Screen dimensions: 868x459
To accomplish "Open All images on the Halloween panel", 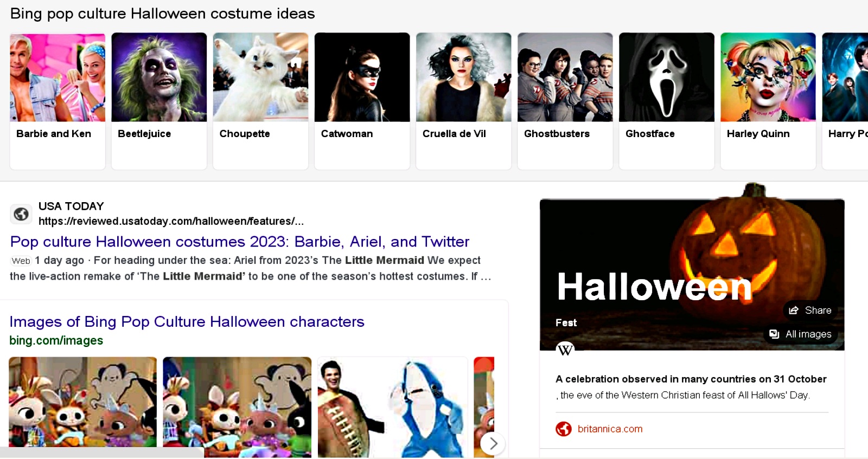I will 801,334.
